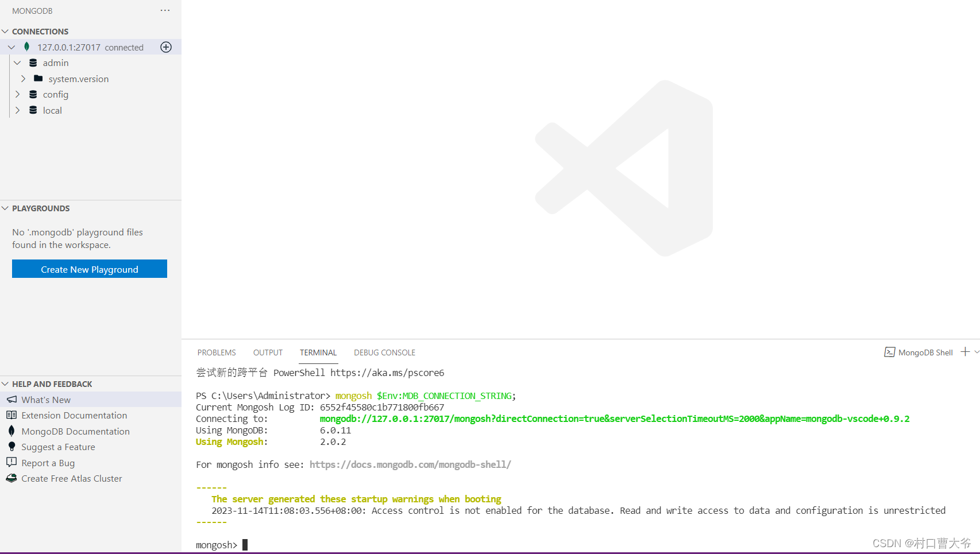Open Extension Documentation

coord(74,415)
